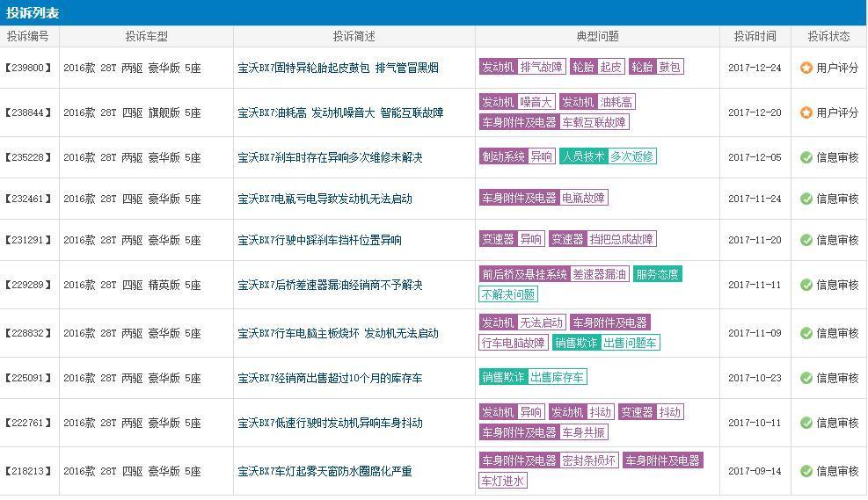Select the 人员技术 多次返修 tag
868x500 pixels.
click(x=608, y=156)
